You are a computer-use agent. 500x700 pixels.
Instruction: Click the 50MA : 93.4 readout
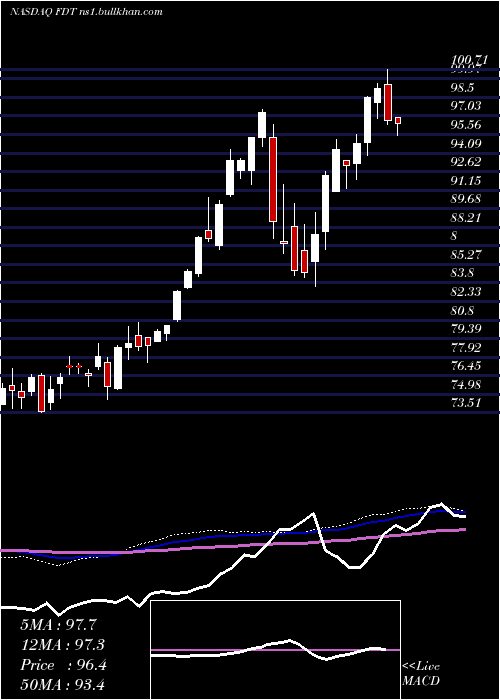62,685
